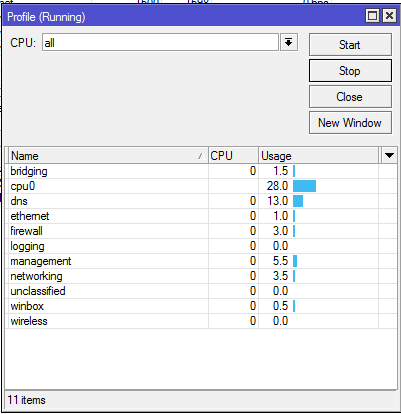This screenshot has height=414, width=401.
Task: Click the Close button
Action: [350, 97]
